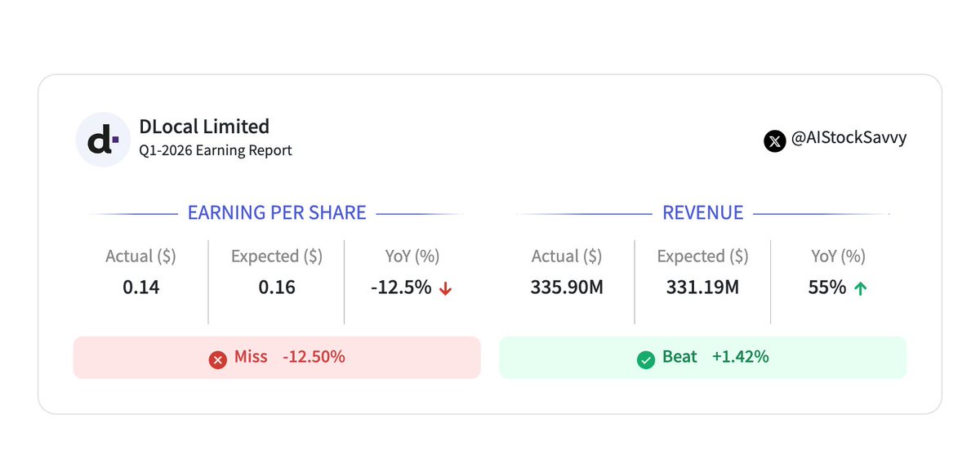Screen dimensions: 980x450
Task: Click the EPS expected value 0.16
Action: point(277,287)
